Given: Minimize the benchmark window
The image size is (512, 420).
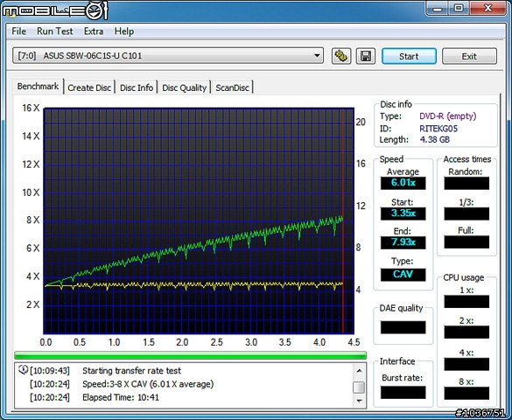Looking at the screenshot, I should coord(438,8).
